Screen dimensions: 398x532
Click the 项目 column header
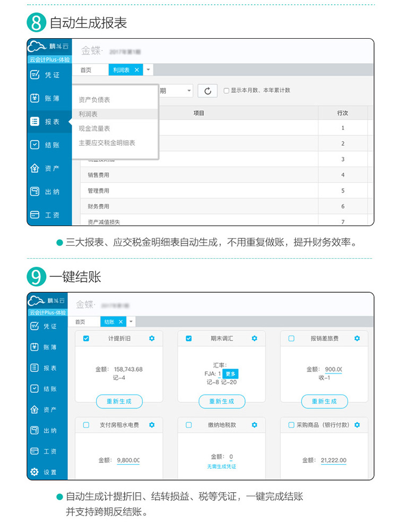pyautogui.click(x=199, y=113)
